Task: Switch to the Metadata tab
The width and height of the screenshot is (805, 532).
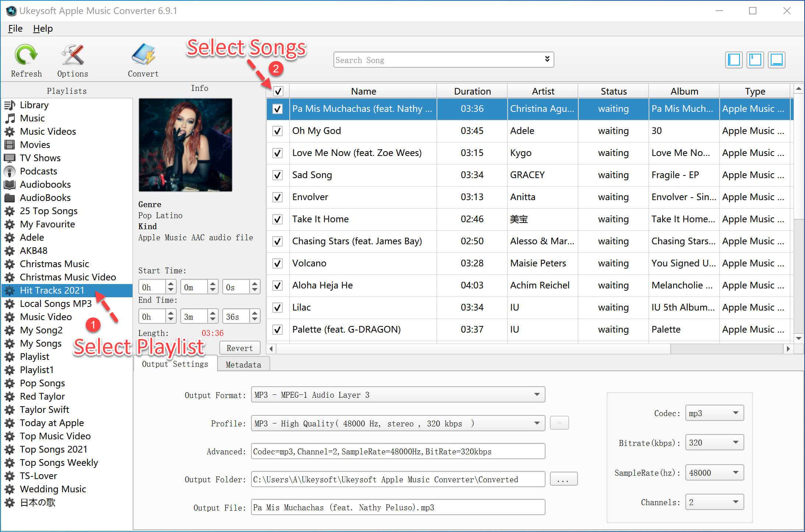Action: (x=243, y=364)
